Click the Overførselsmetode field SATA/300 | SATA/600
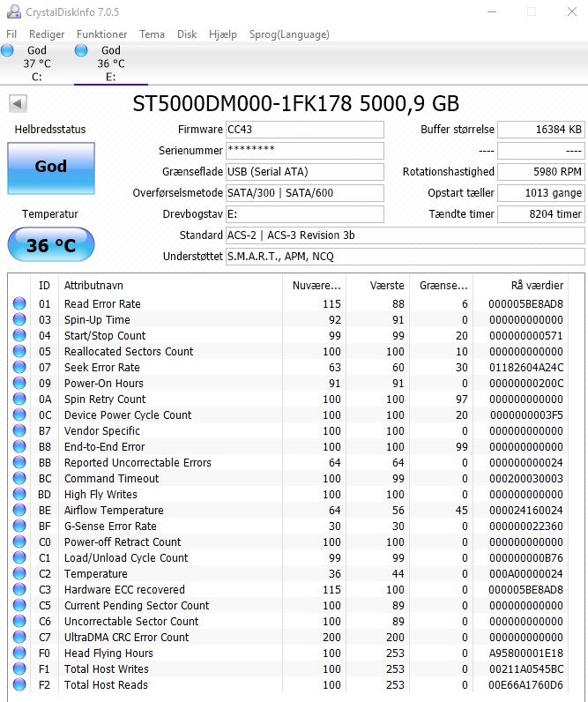 click(x=305, y=193)
